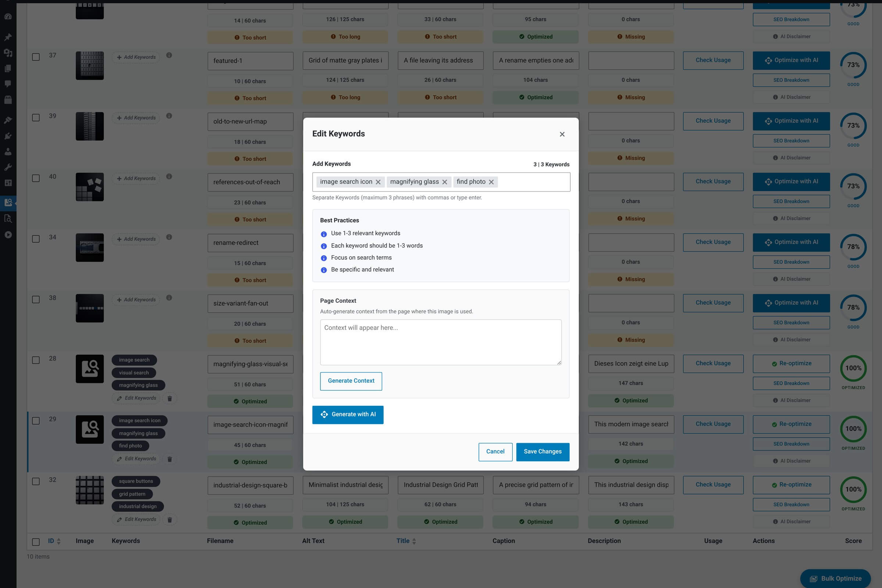Click Save Changes in the dialog
The width and height of the screenshot is (882, 588).
(x=543, y=452)
